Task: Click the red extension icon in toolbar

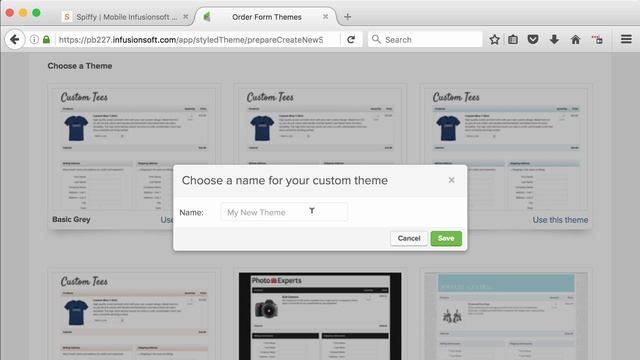Action: click(597, 40)
